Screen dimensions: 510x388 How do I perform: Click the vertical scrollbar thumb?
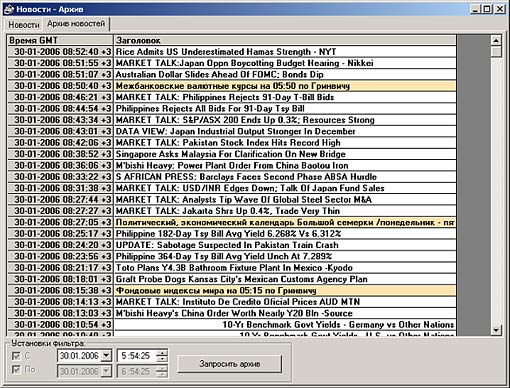[496, 52]
